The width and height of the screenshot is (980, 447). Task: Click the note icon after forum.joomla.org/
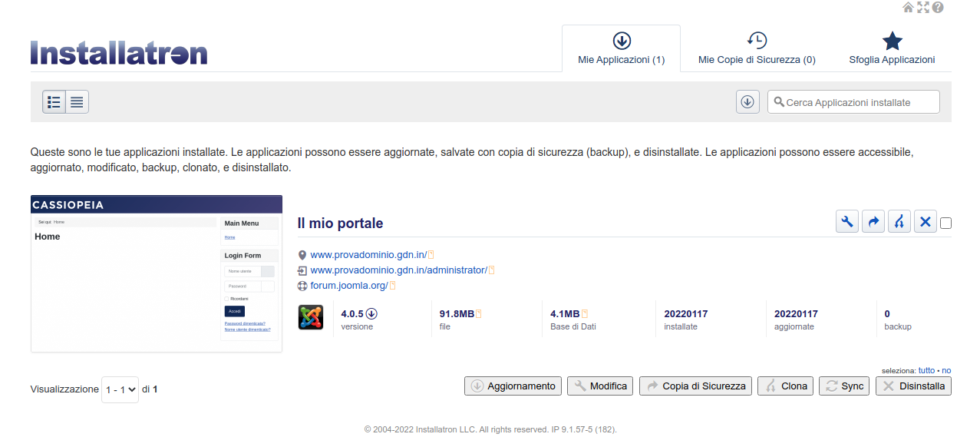pyautogui.click(x=393, y=286)
